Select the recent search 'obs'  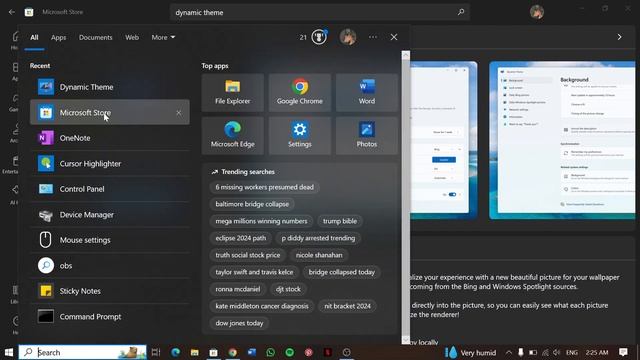point(109,265)
